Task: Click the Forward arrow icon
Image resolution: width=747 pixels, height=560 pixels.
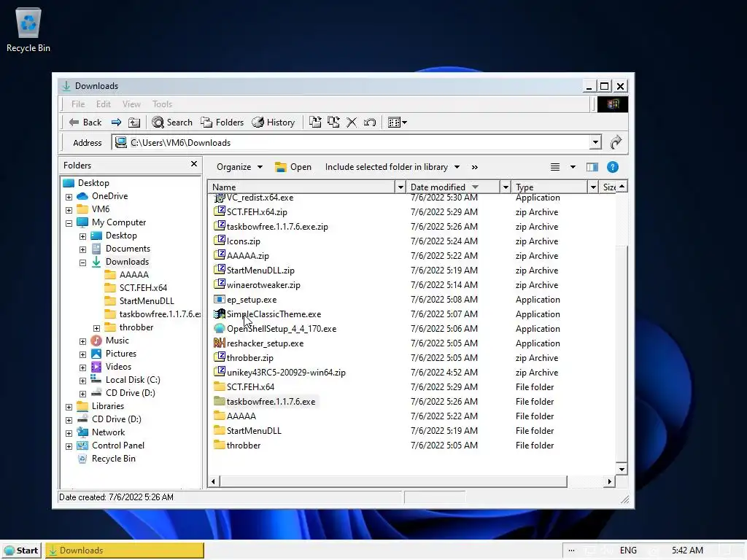Action: pos(116,122)
